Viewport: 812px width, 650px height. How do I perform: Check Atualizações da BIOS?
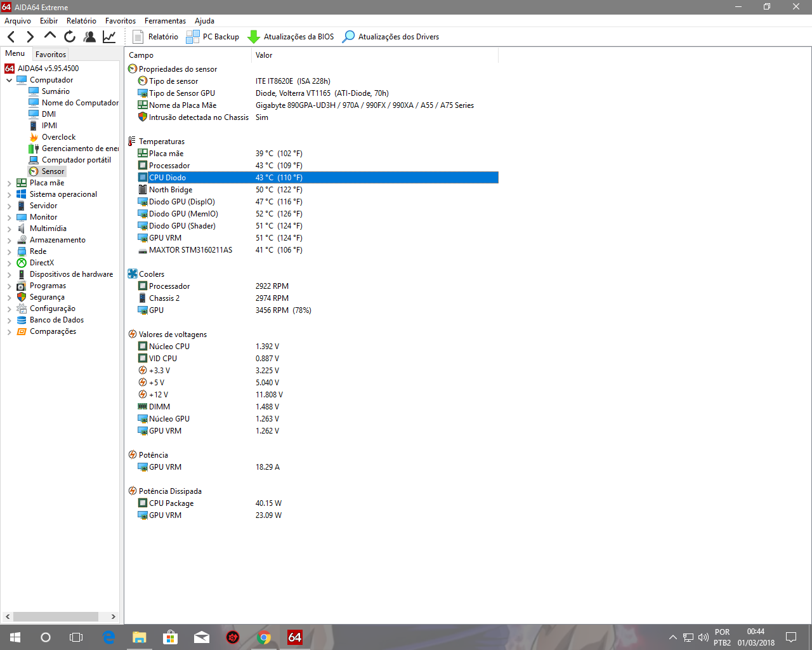[x=291, y=37]
